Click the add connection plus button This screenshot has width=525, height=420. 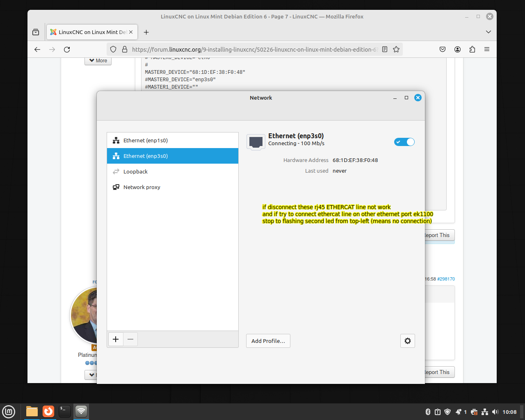pyautogui.click(x=116, y=339)
